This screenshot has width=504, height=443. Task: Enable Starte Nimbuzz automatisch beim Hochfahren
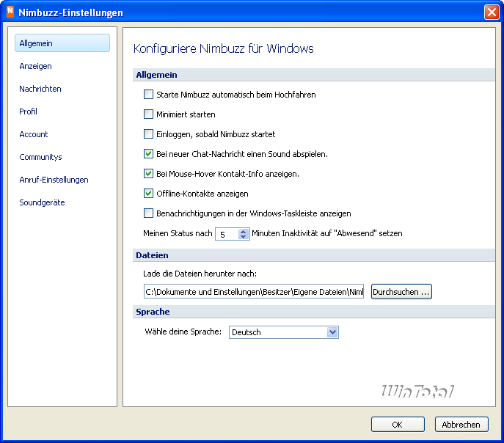[149, 95]
